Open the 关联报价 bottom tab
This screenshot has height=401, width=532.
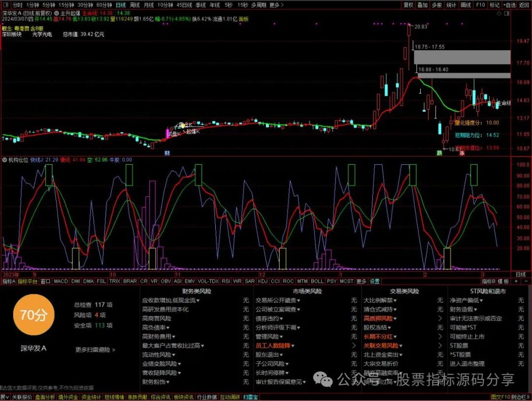(22, 397)
